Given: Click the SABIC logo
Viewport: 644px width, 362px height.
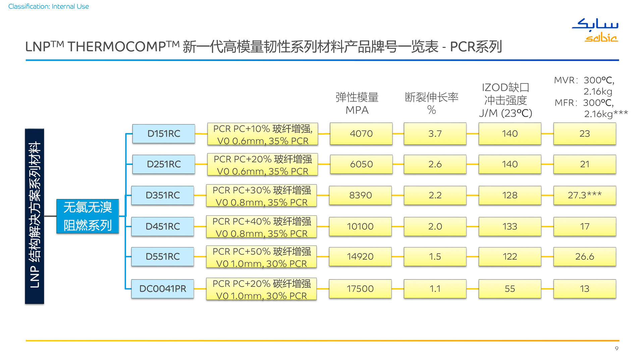Looking at the screenshot, I should click(595, 30).
